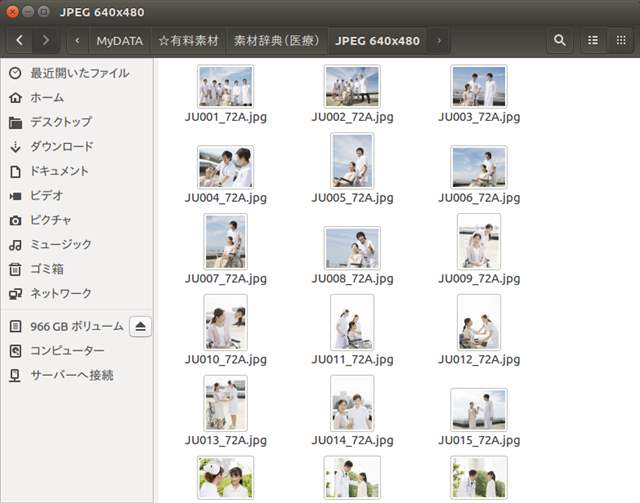This screenshot has height=503, width=640.
Task: Click file name JU014_72A.jpg
Action: tap(353, 441)
